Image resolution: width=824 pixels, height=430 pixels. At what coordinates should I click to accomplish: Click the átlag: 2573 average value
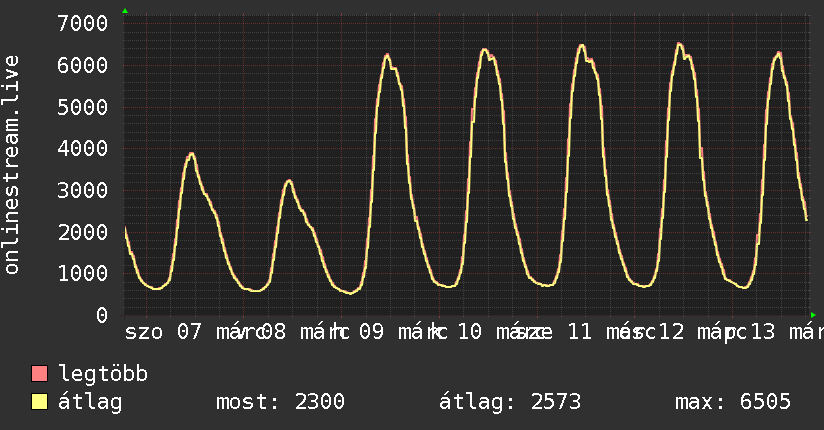coord(510,402)
